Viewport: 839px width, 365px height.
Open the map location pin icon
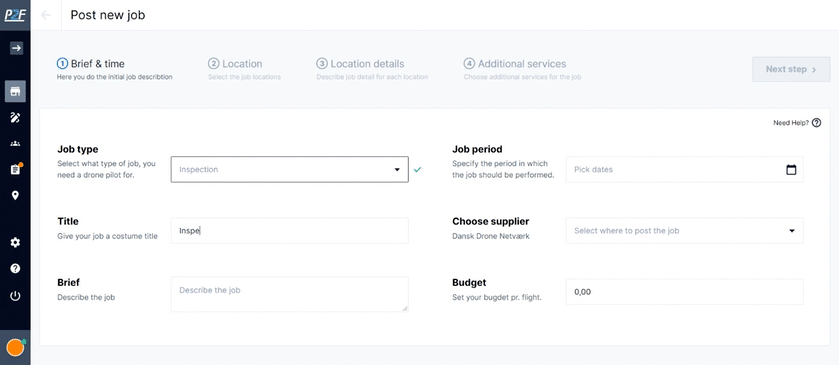(x=15, y=195)
